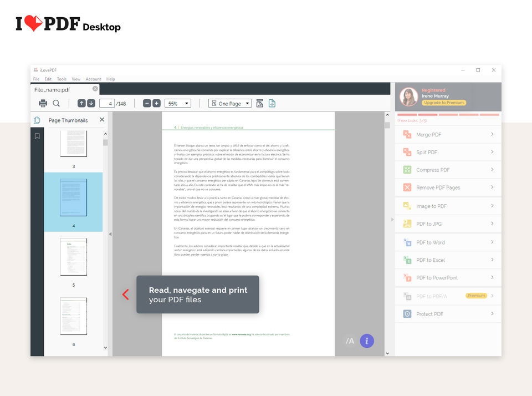The height and width of the screenshot is (396, 532).
Task: Go to next page with down arrow
Action: (91, 103)
